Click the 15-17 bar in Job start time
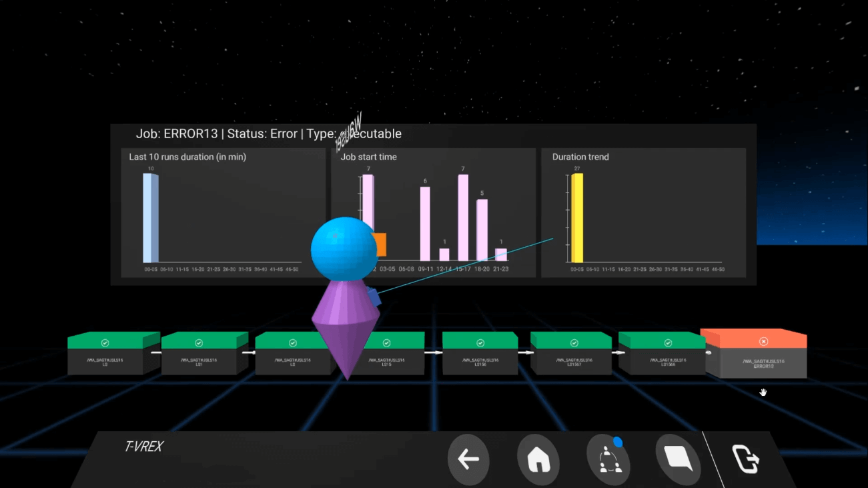 point(463,218)
